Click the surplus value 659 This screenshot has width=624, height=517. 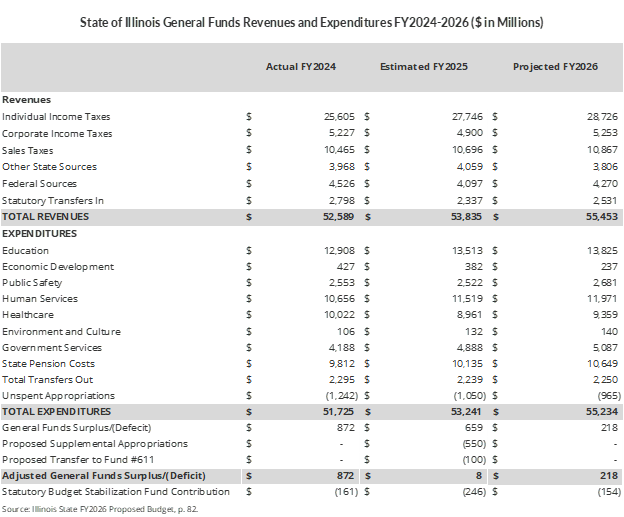pos(474,428)
